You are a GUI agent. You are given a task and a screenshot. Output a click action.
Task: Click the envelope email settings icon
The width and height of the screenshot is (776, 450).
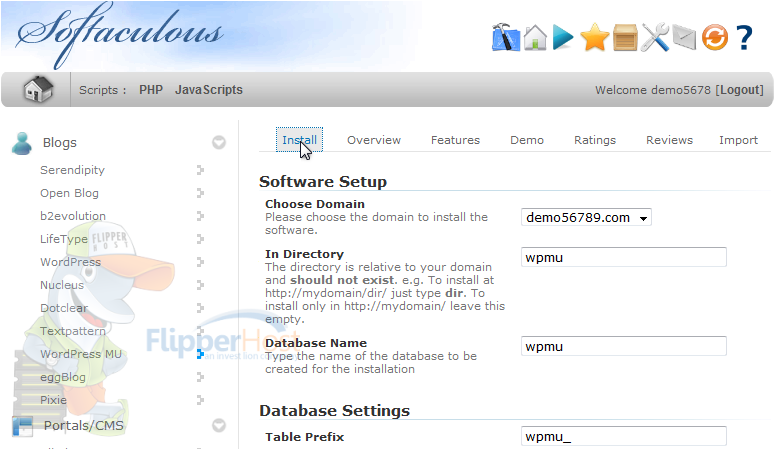(x=684, y=38)
